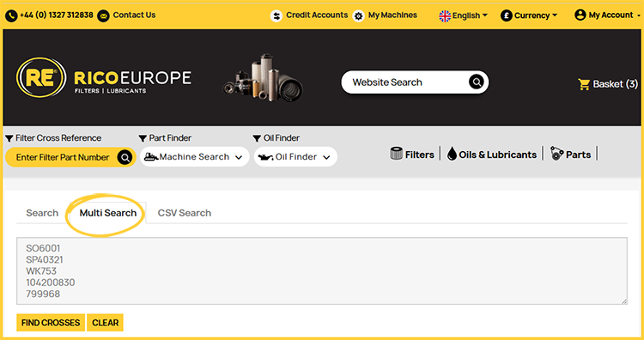This screenshot has width=644, height=340.
Task: Click the funnel icon by Part Finder
Action: (x=143, y=138)
